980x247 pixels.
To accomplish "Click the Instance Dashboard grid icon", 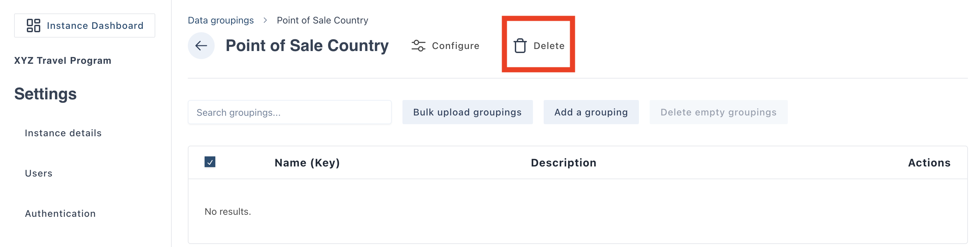I will point(33,26).
